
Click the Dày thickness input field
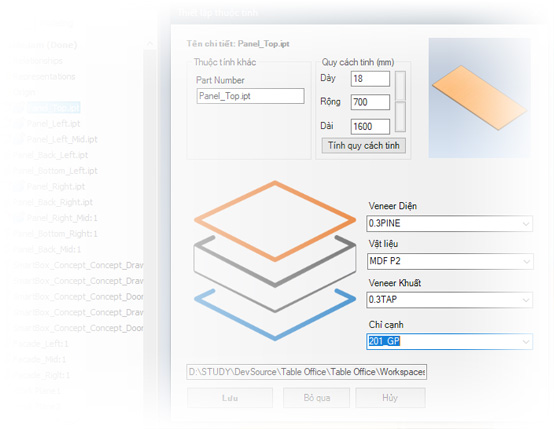pyautogui.click(x=370, y=78)
